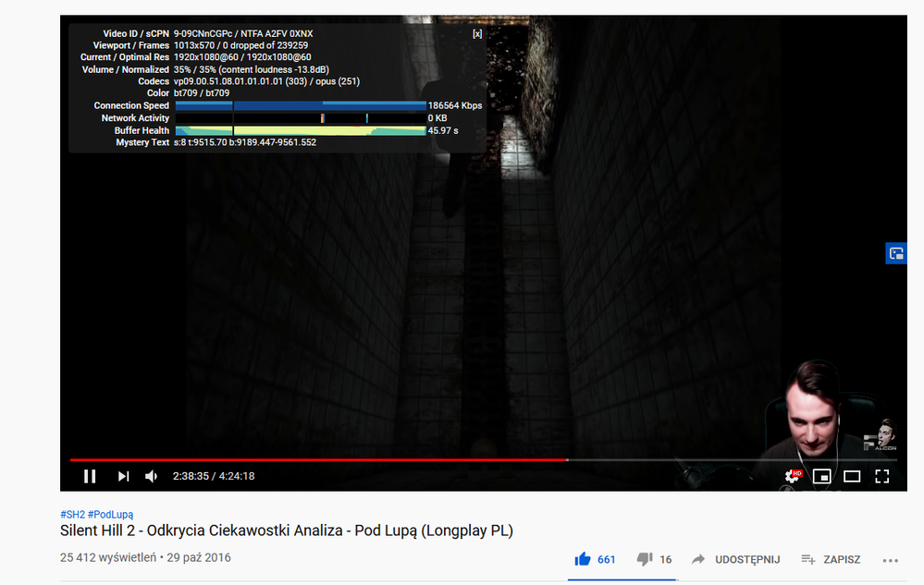Click the 16 dislikes count
The width and height of the screenshot is (924, 585).
665,560
